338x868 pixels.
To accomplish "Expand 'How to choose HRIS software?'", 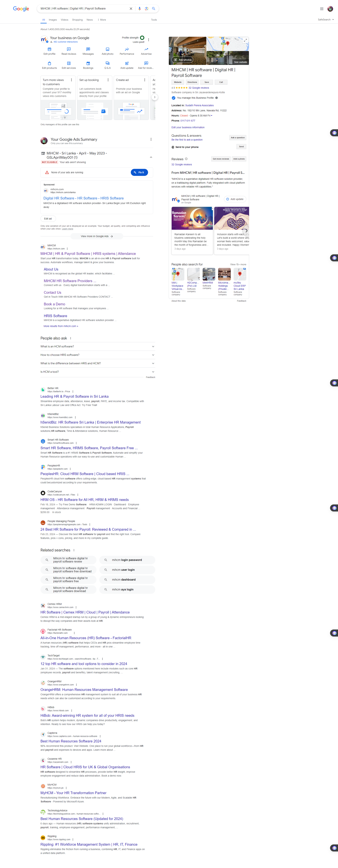I will point(98,355).
